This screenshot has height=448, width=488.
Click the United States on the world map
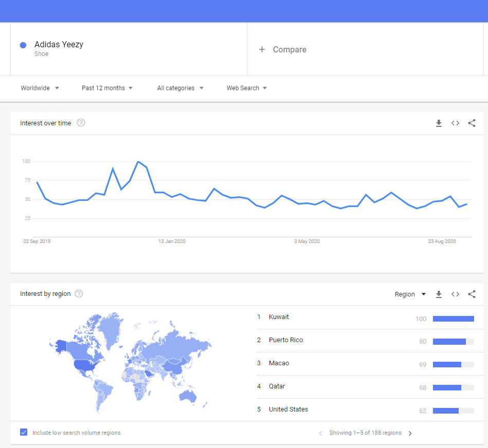[84, 365]
